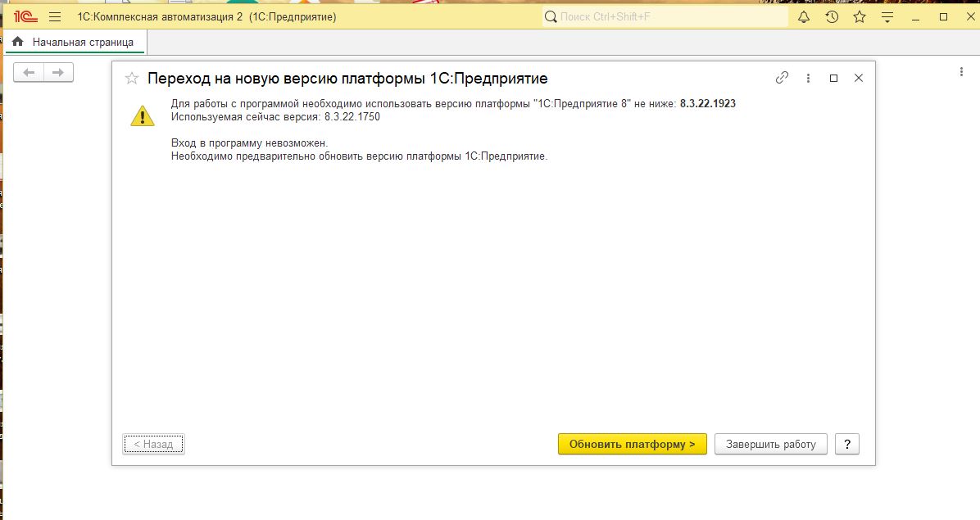The height and width of the screenshot is (520, 980).
Task: Click required version text 8.3.22.1923
Action: (x=707, y=104)
